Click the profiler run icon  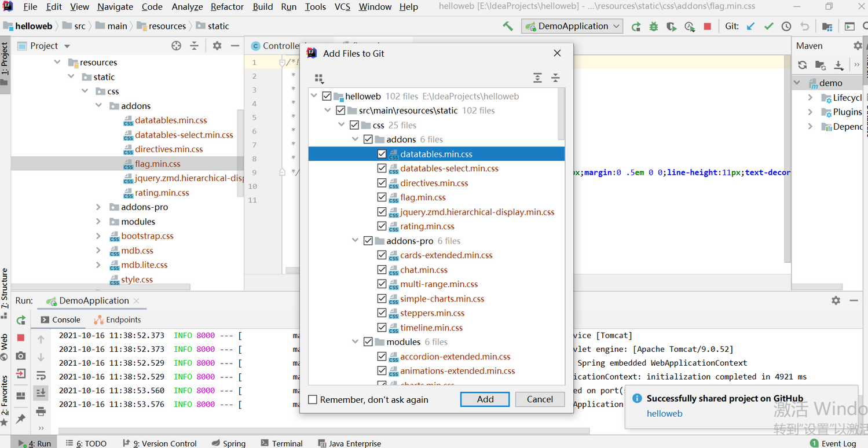coord(689,26)
